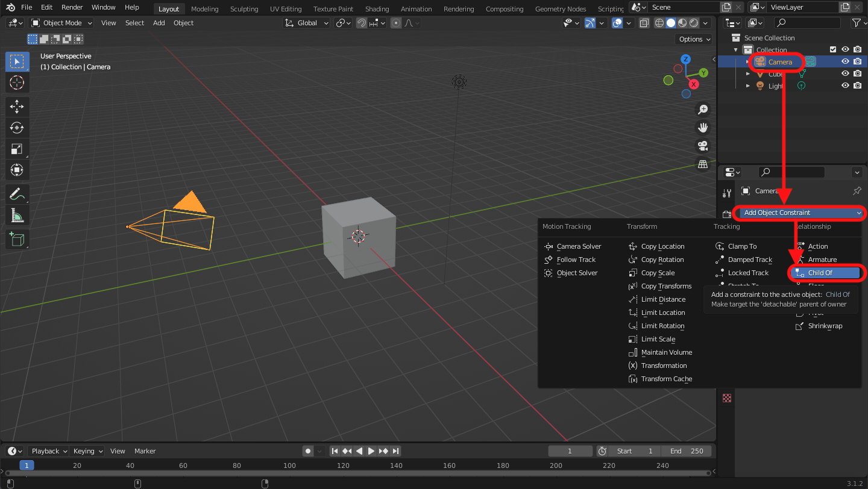868x489 pixels.
Task: Open the Global transform orientation dropdown
Action: pos(307,23)
